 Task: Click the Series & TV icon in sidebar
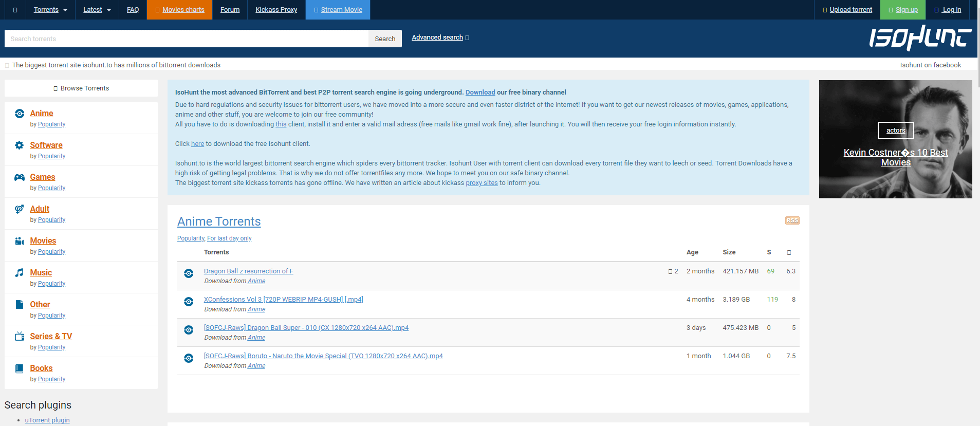point(20,337)
